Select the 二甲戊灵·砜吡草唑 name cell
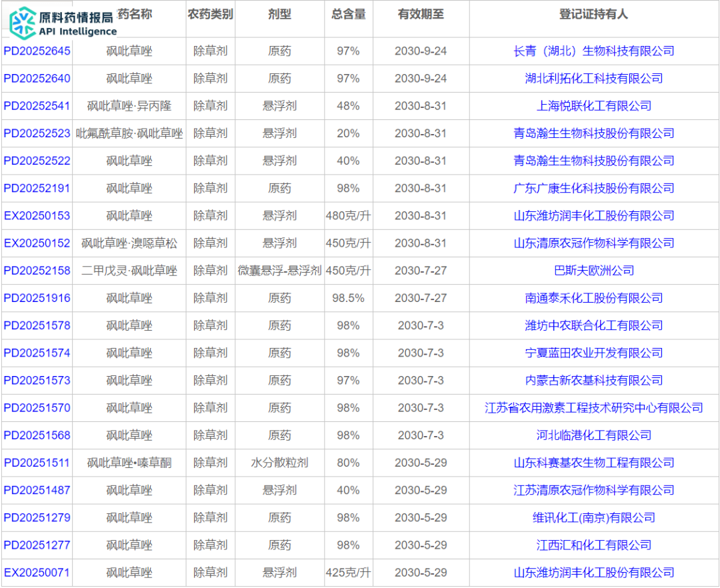The width and height of the screenshot is (720, 588). click(129, 271)
